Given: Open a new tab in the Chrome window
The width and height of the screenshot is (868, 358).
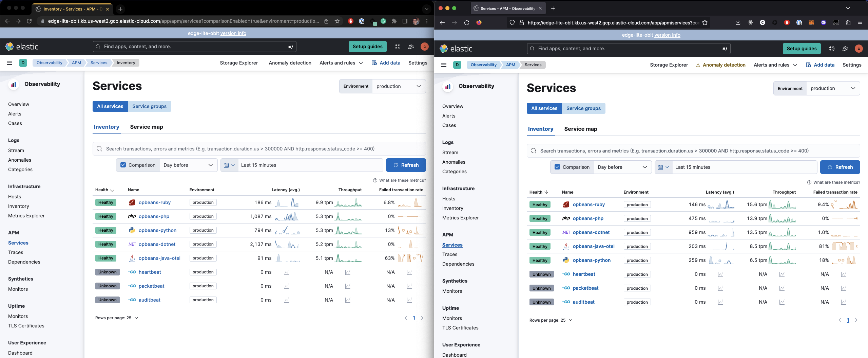Looking at the screenshot, I should tap(120, 9).
